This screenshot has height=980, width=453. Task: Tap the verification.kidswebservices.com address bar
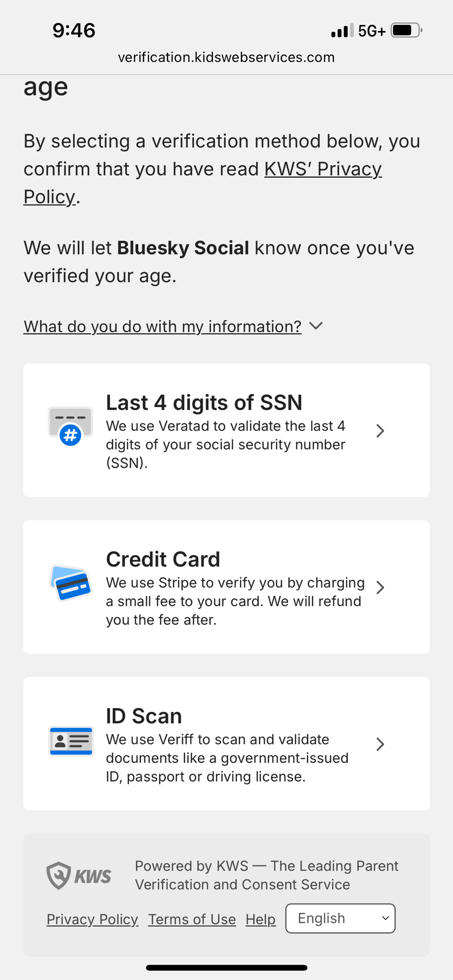226,57
